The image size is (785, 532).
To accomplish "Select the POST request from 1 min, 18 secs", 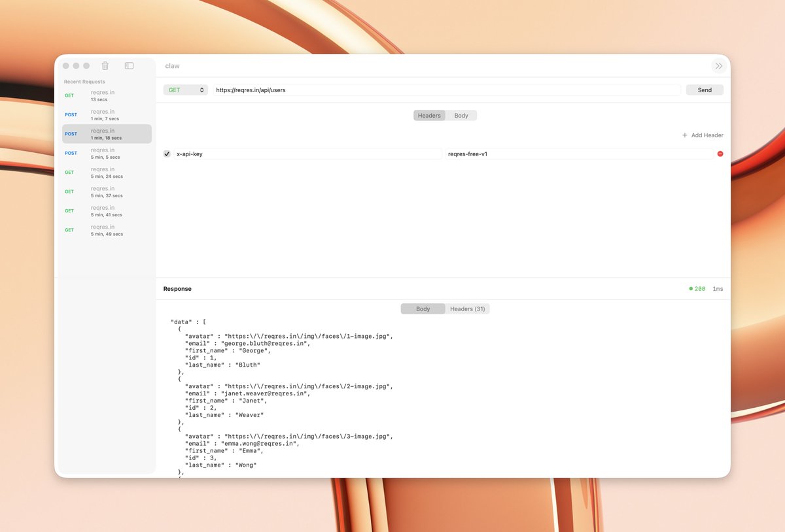I will click(x=107, y=134).
